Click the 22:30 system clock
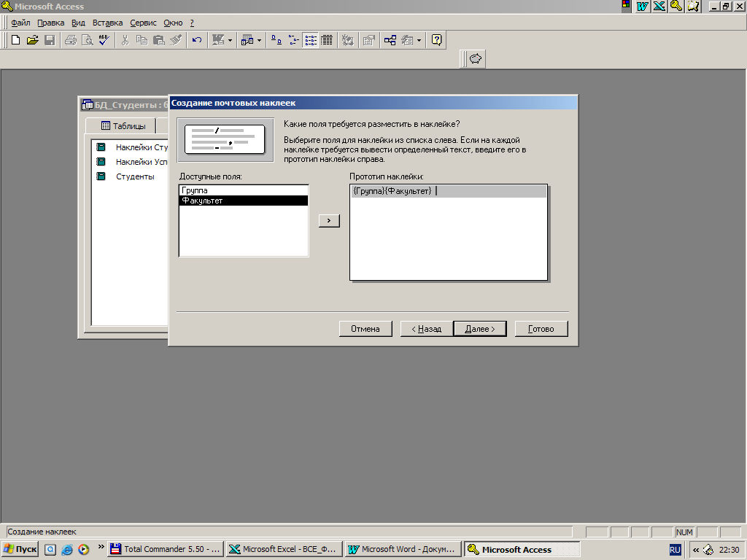 pyautogui.click(x=729, y=550)
